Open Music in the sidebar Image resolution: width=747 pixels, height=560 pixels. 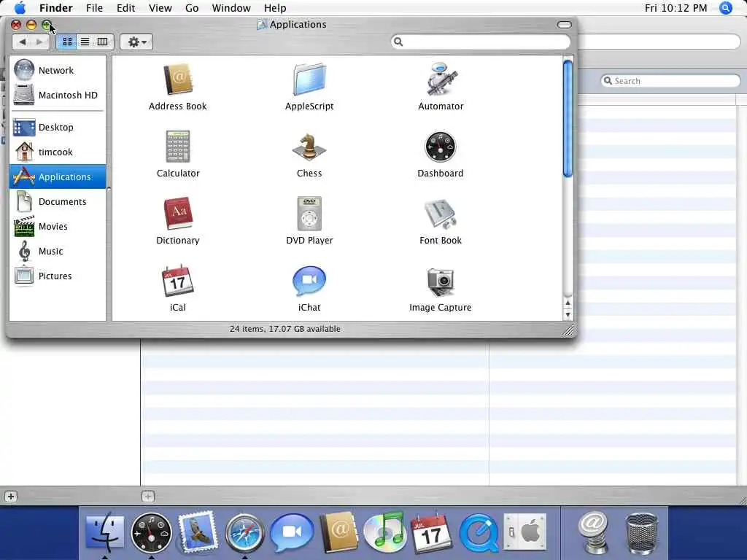tap(58, 251)
